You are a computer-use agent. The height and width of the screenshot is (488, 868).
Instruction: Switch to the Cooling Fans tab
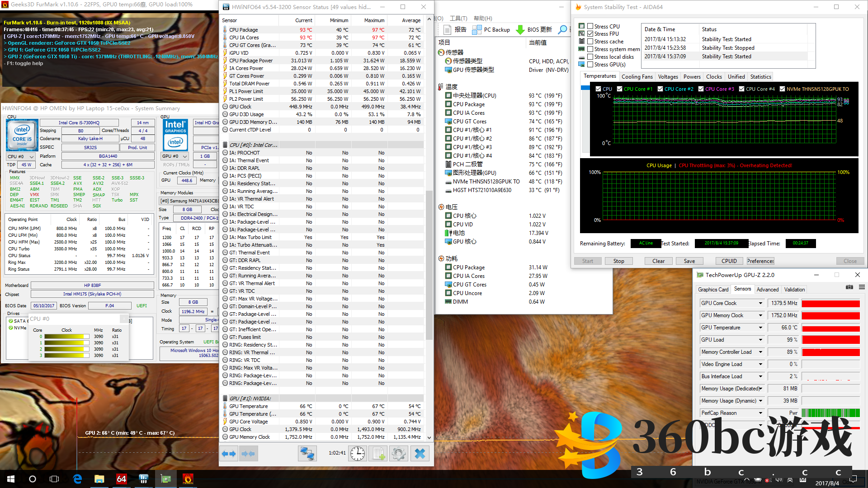coord(637,77)
